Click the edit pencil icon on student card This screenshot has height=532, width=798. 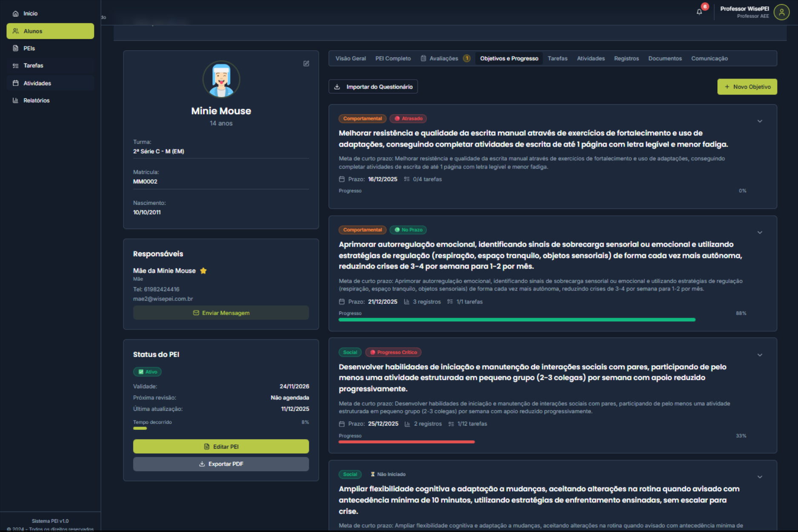coord(306,63)
